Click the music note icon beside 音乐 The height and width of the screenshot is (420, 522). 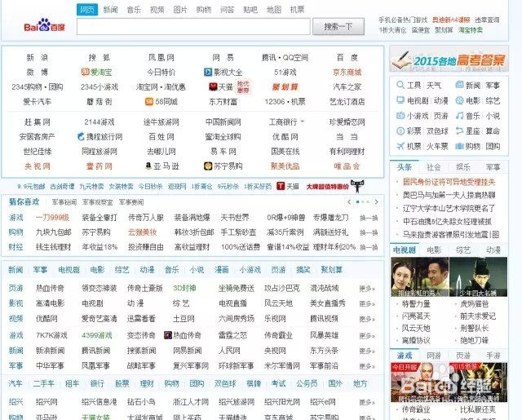coord(459,116)
